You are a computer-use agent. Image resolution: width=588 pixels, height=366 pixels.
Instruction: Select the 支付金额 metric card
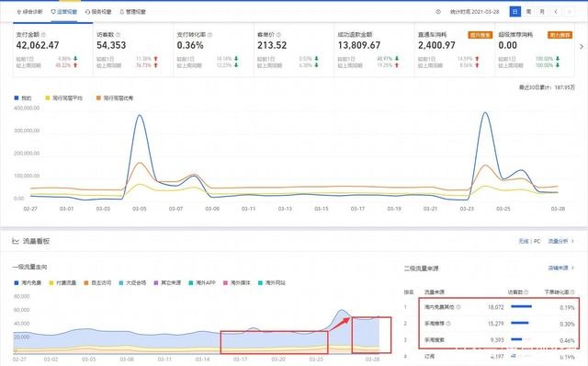[x=53, y=50]
